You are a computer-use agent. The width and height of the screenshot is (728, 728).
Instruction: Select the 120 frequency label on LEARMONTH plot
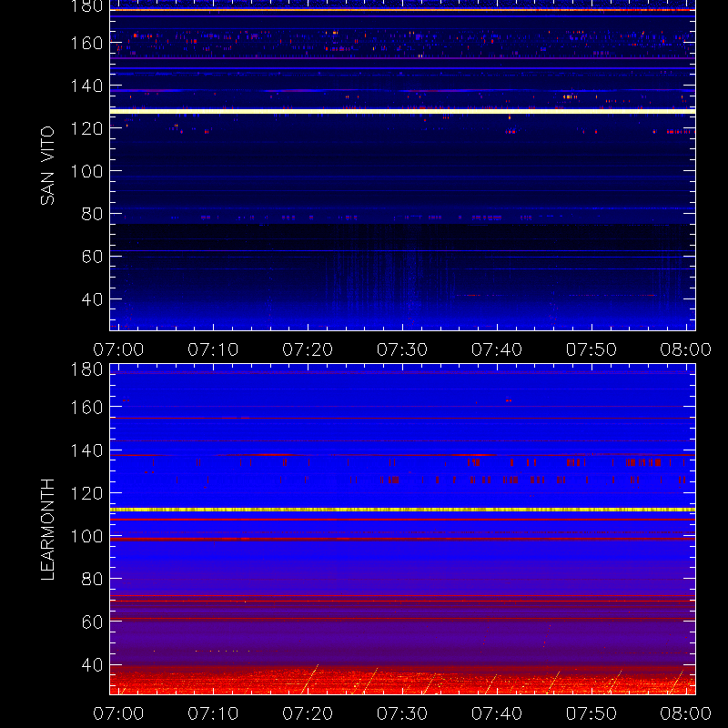86,493
